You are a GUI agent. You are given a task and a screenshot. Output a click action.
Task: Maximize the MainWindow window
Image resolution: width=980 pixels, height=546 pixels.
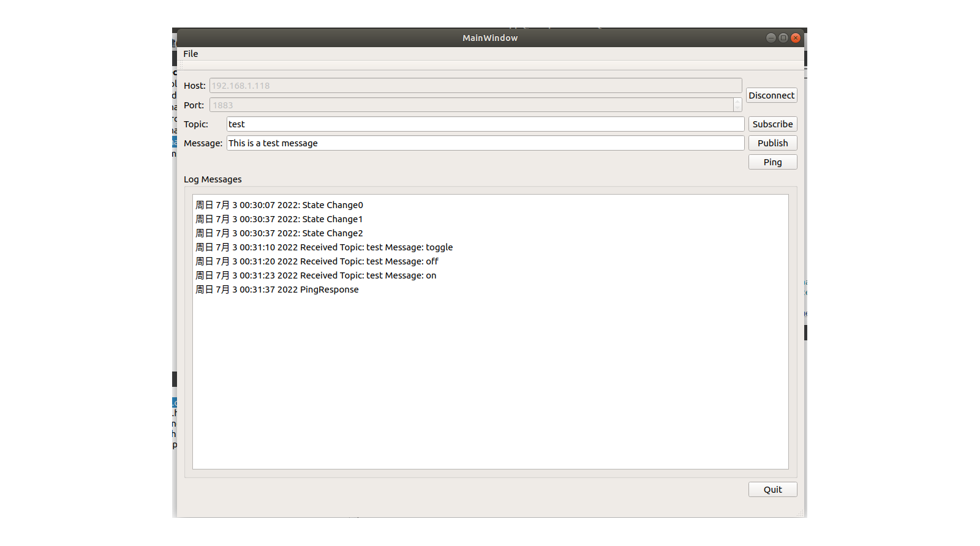click(x=783, y=38)
